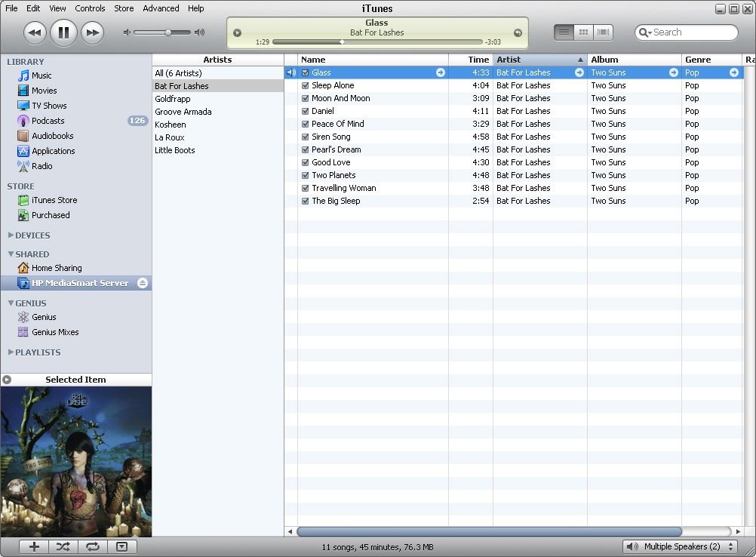
Task: Click the now playing display right arrow
Action: [x=518, y=32]
